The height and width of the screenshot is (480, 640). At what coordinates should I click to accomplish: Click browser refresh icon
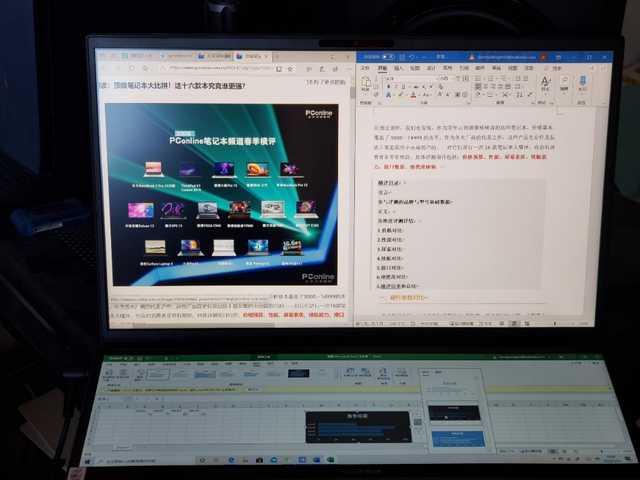(131, 67)
